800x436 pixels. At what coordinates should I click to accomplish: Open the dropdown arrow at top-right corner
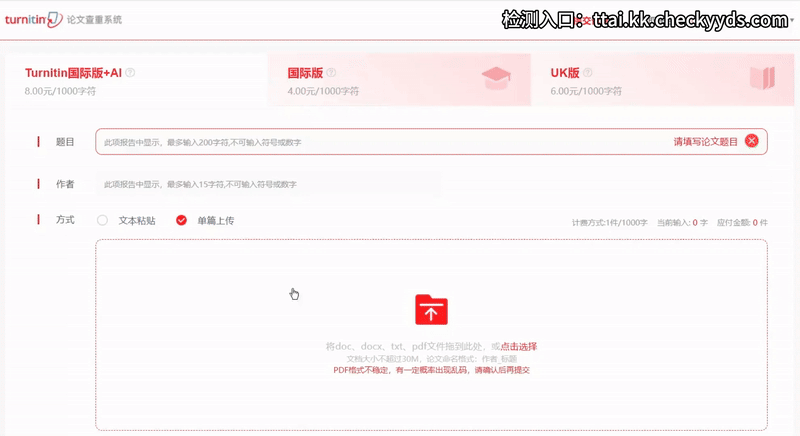point(791,20)
